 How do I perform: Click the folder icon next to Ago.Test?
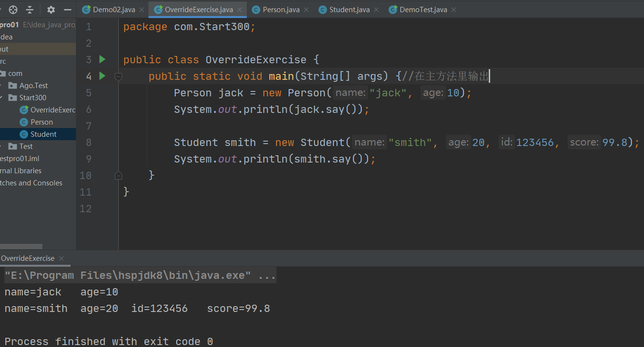13,86
